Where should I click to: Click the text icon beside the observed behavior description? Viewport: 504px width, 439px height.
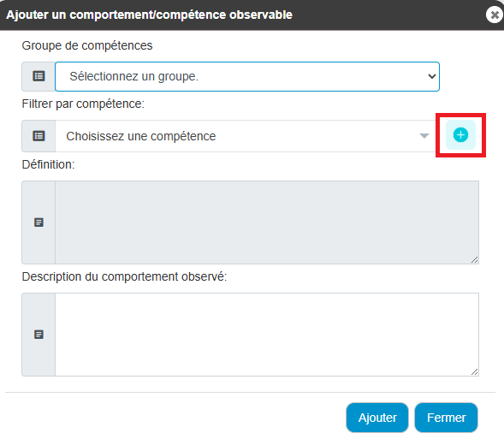click(x=39, y=335)
